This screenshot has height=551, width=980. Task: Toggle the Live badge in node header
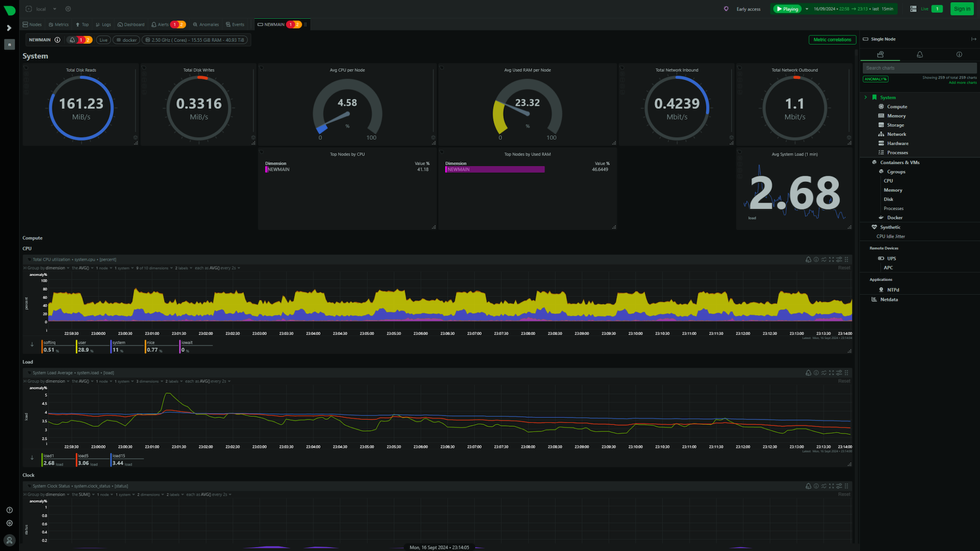point(104,40)
